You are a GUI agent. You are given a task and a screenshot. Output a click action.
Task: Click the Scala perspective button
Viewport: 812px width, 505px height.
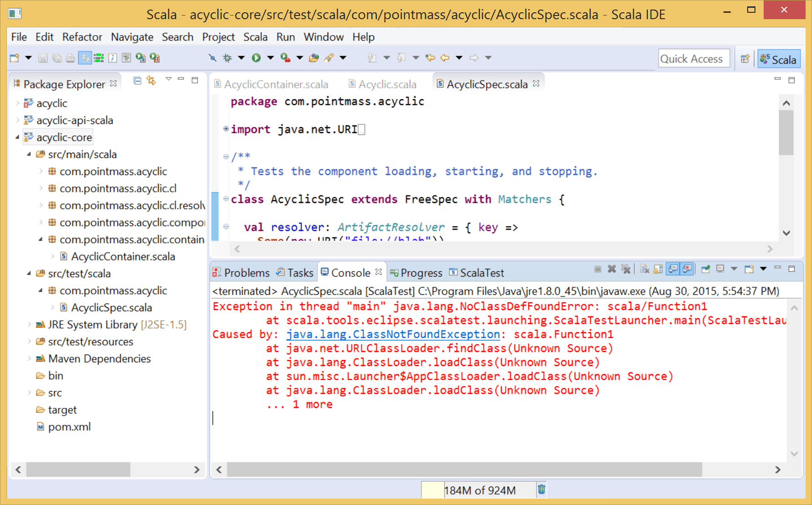tap(779, 59)
